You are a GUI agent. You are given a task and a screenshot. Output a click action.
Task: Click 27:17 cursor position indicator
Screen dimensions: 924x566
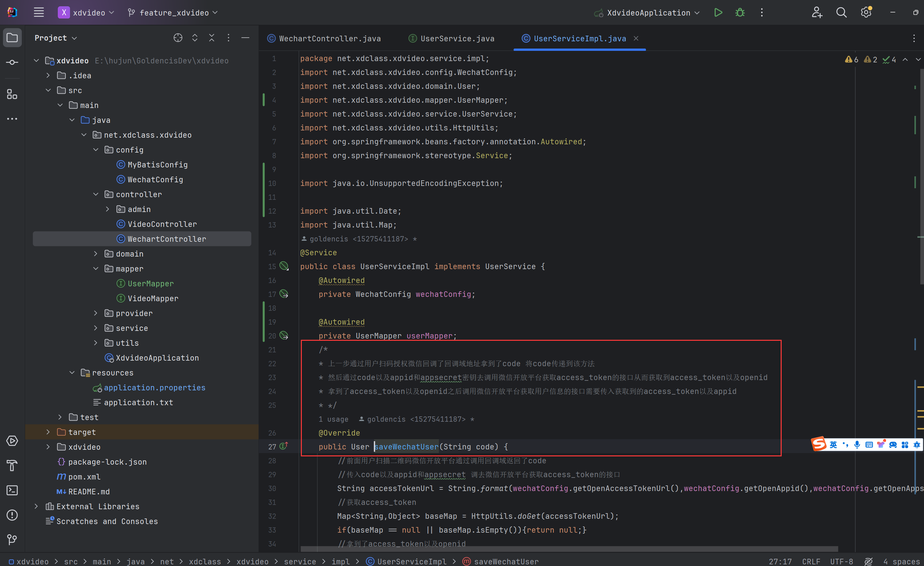(x=780, y=561)
